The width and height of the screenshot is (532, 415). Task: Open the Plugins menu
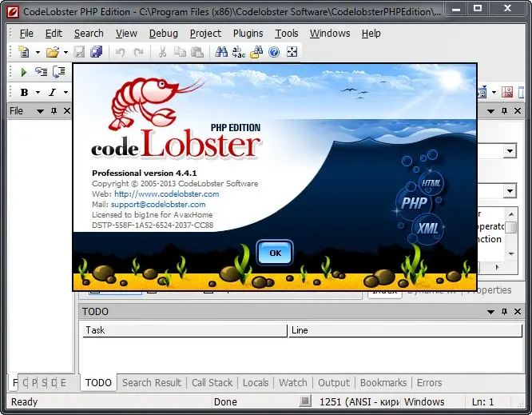click(248, 34)
